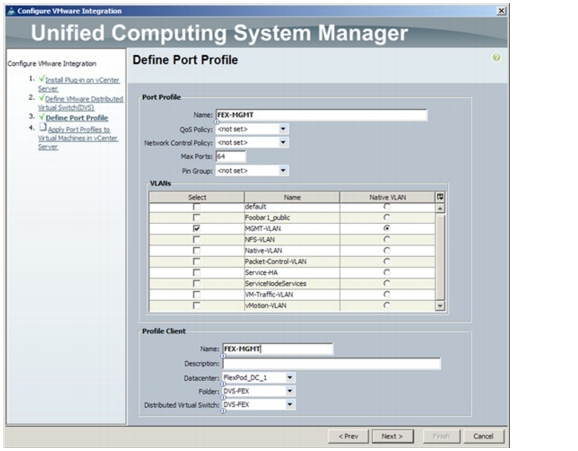Click the Max Ports field
The height and width of the screenshot is (451, 578).
(231, 156)
